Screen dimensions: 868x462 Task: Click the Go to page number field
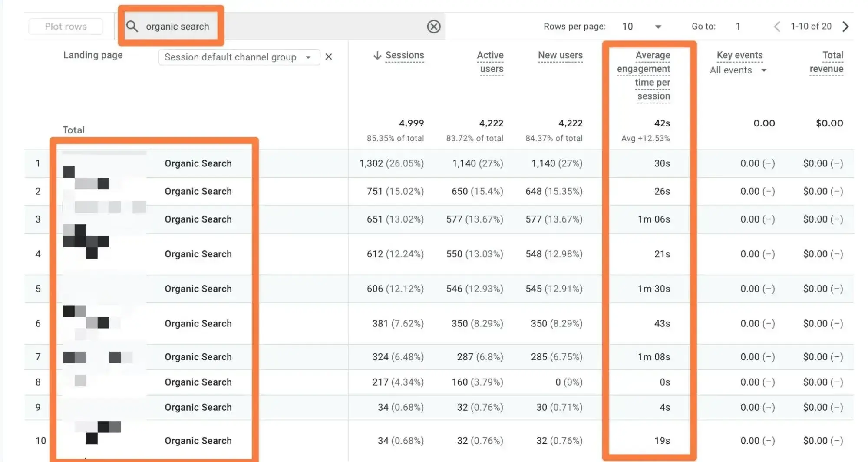(738, 27)
